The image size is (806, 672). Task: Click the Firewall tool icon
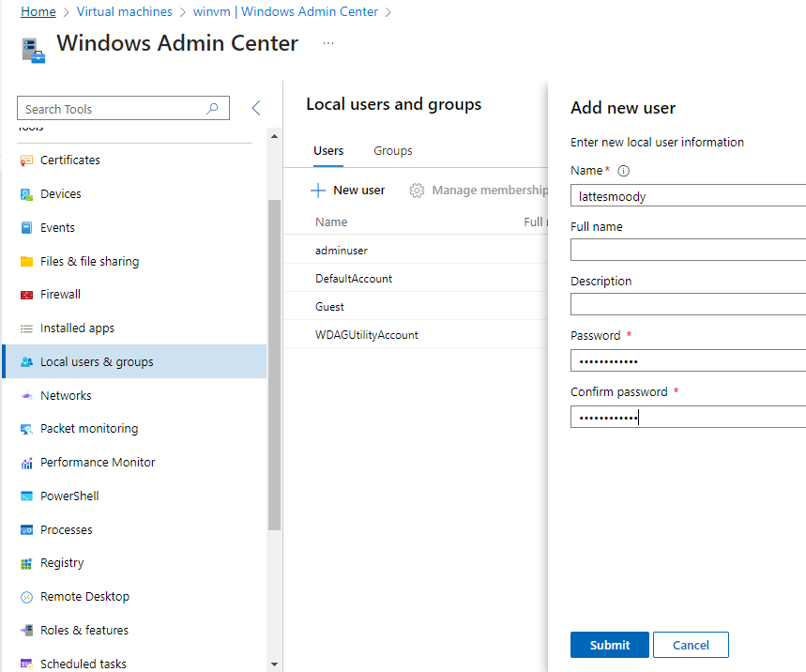tap(26, 295)
